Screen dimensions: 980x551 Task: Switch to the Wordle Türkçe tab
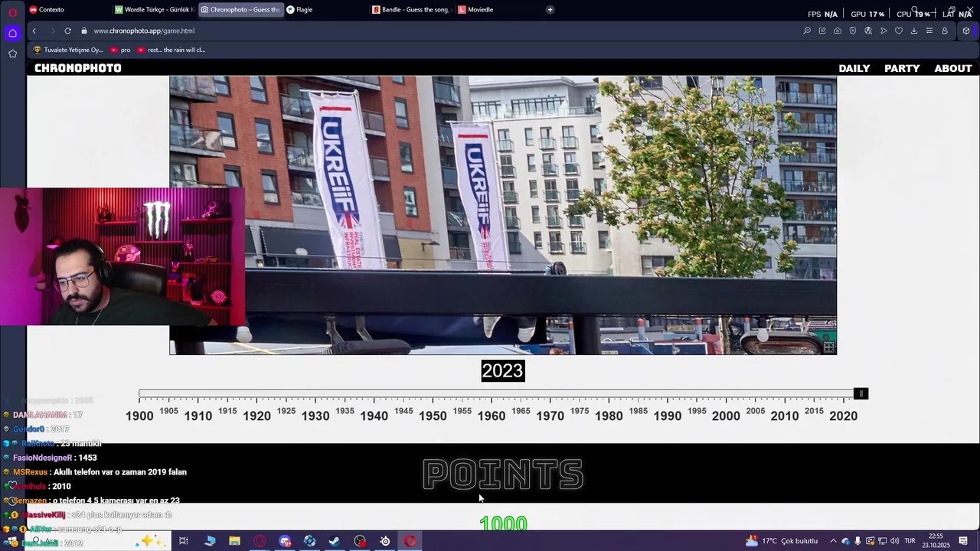click(x=154, y=9)
